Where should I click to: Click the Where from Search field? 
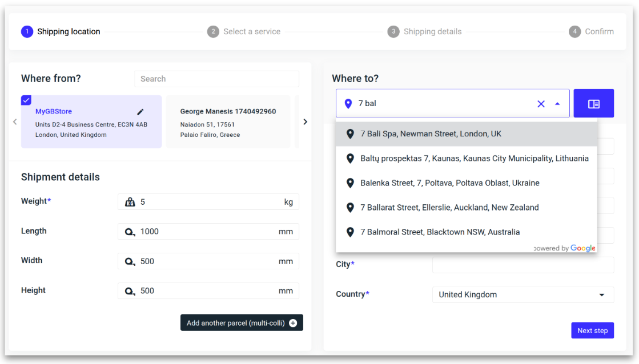tap(216, 79)
